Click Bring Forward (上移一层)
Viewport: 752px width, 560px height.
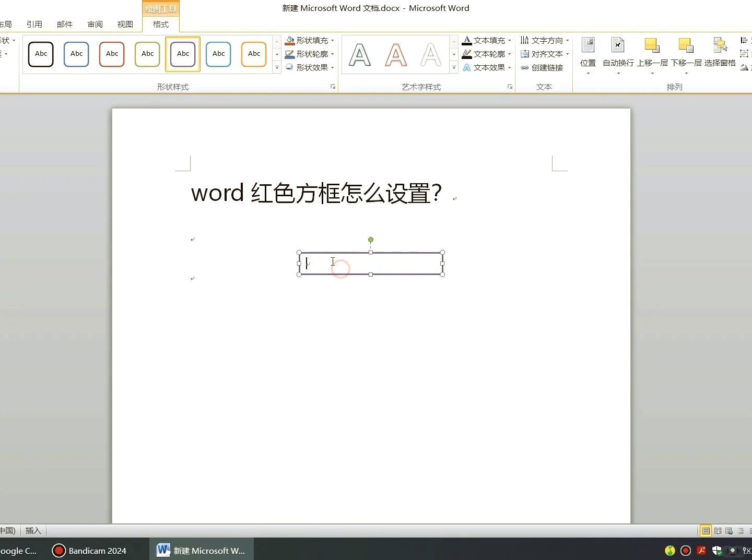[652, 55]
